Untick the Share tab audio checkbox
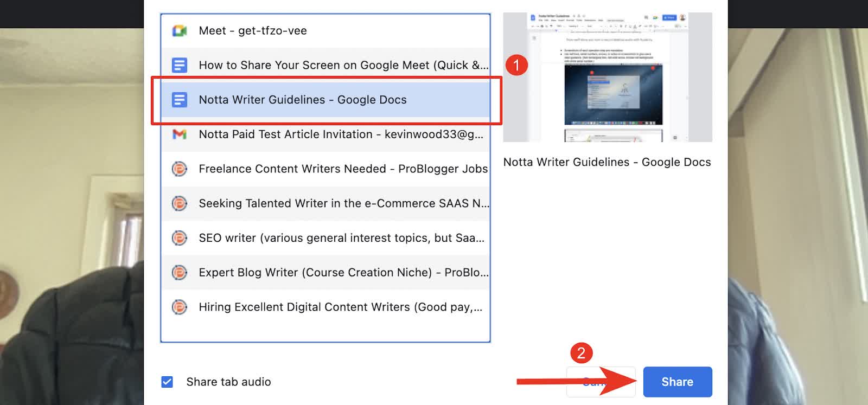This screenshot has width=868, height=405. [x=167, y=382]
